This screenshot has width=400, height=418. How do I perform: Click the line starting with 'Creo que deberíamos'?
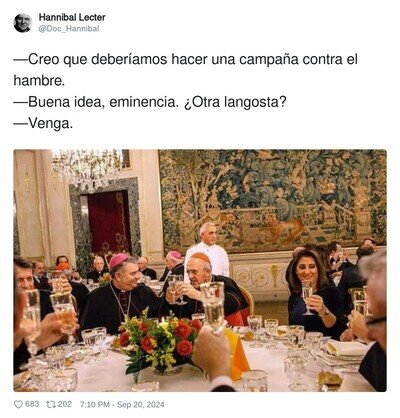(186, 60)
